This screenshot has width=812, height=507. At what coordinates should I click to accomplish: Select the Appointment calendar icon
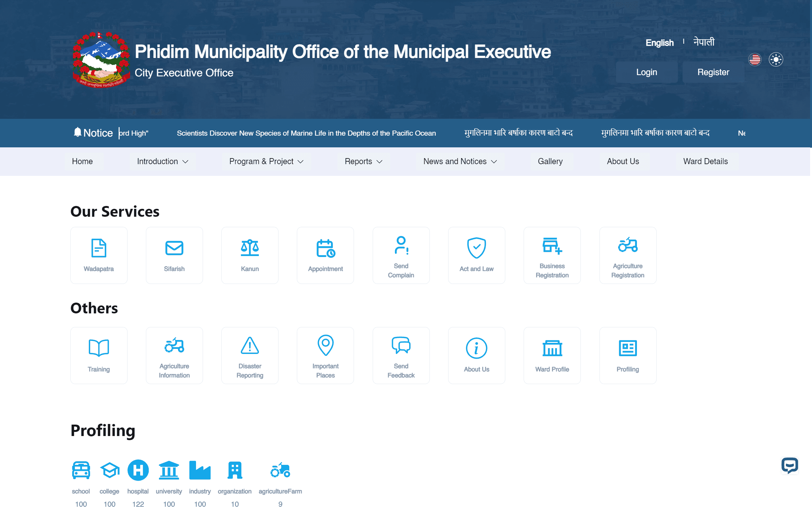coord(325,248)
